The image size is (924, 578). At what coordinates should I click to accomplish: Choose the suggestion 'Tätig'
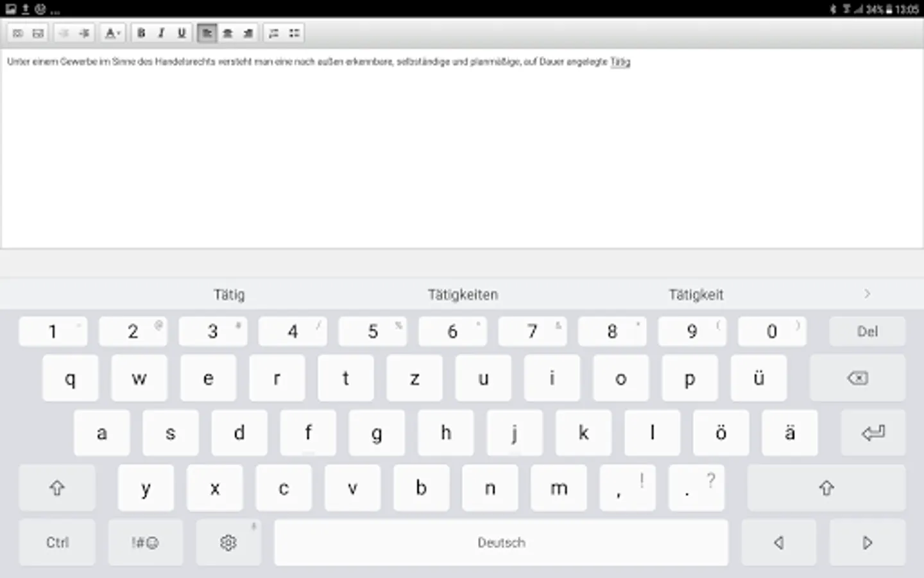pyautogui.click(x=229, y=295)
